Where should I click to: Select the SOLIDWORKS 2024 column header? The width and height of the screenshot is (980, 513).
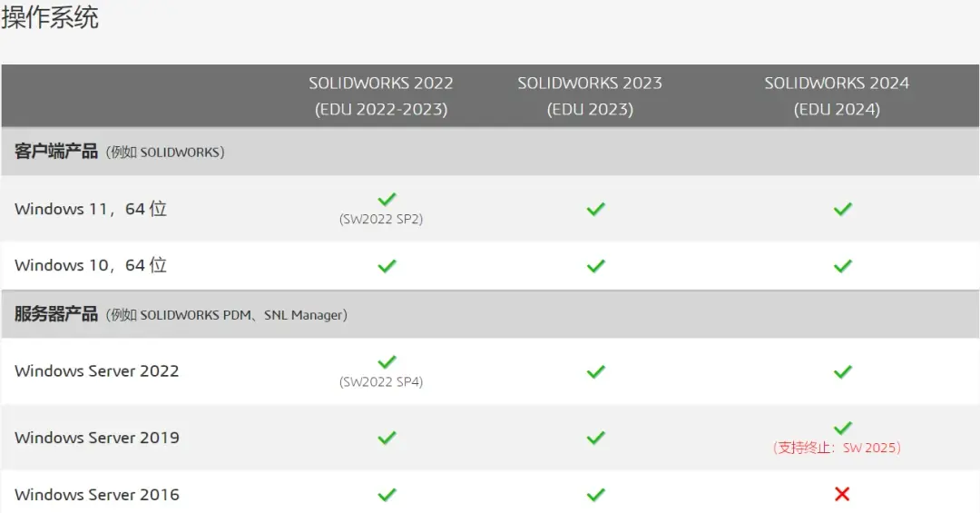pos(837,95)
